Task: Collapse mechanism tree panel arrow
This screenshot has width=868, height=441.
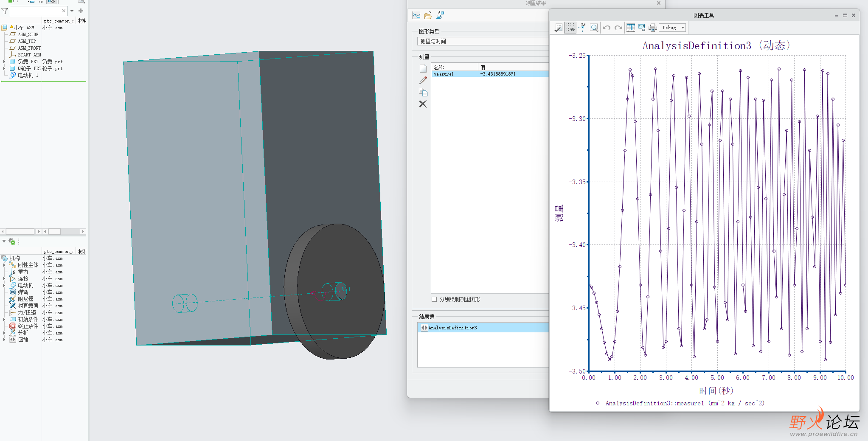Action: click(x=4, y=242)
